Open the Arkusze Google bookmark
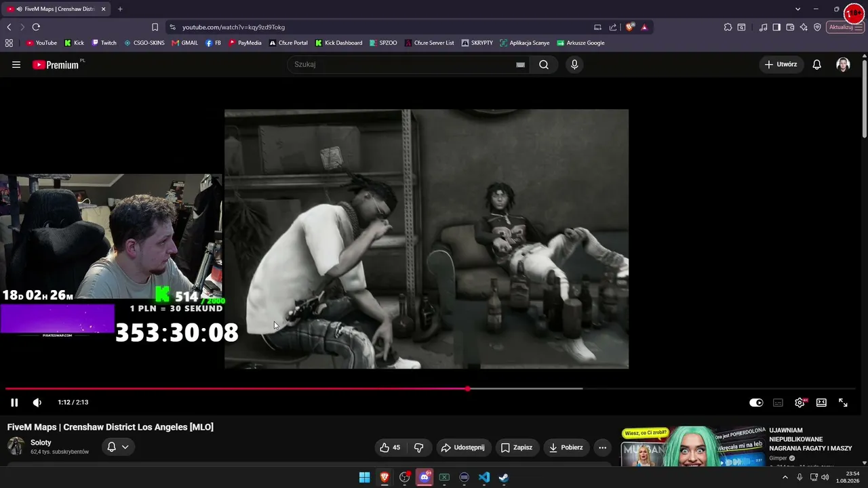 click(580, 43)
